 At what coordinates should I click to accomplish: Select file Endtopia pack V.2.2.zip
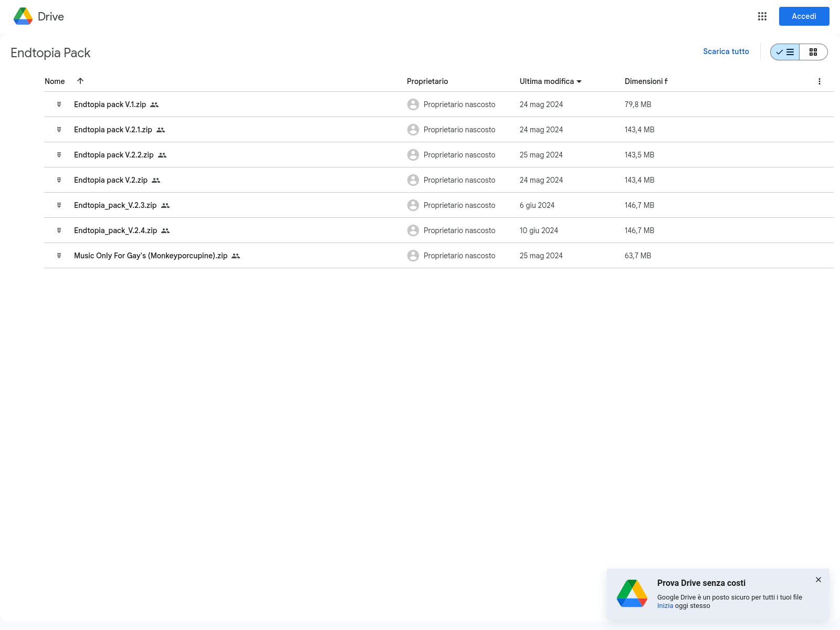coord(439,155)
